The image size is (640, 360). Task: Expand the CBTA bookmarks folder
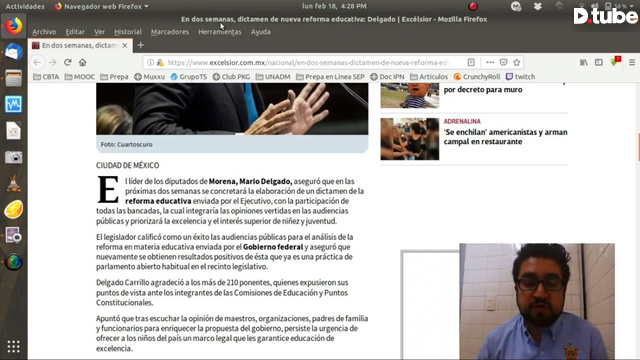pos(46,77)
